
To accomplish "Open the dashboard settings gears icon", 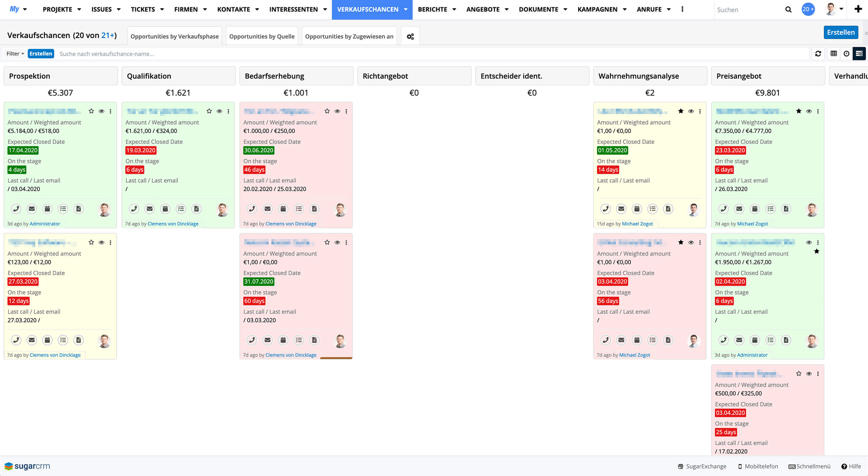I will [410, 36].
